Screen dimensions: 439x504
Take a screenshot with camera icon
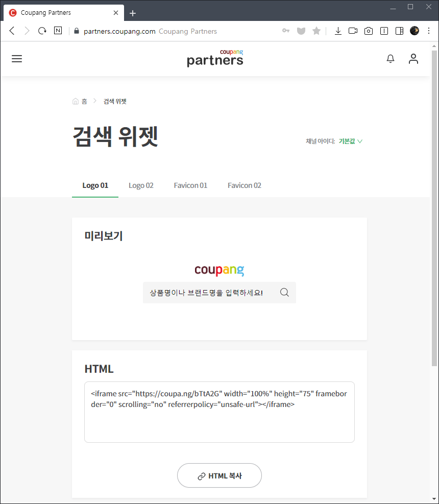point(368,31)
